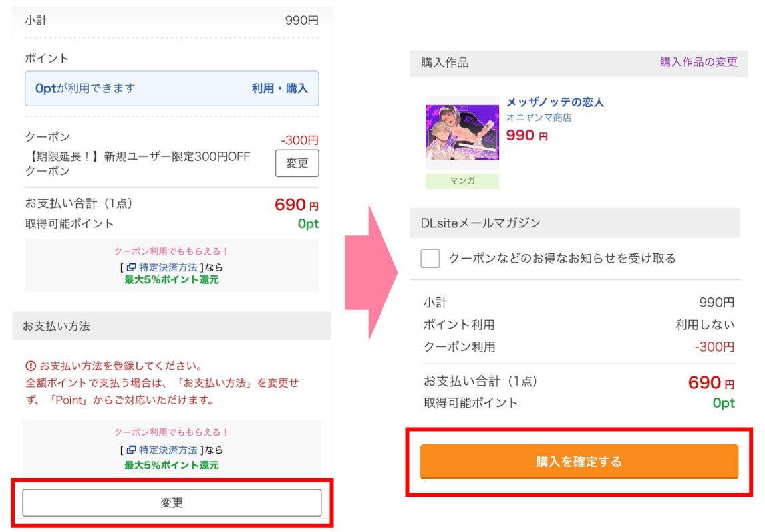The width and height of the screenshot is (765, 532).
Task: Click the 0ptが利用できます points text
Action: click(x=85, y=88)
